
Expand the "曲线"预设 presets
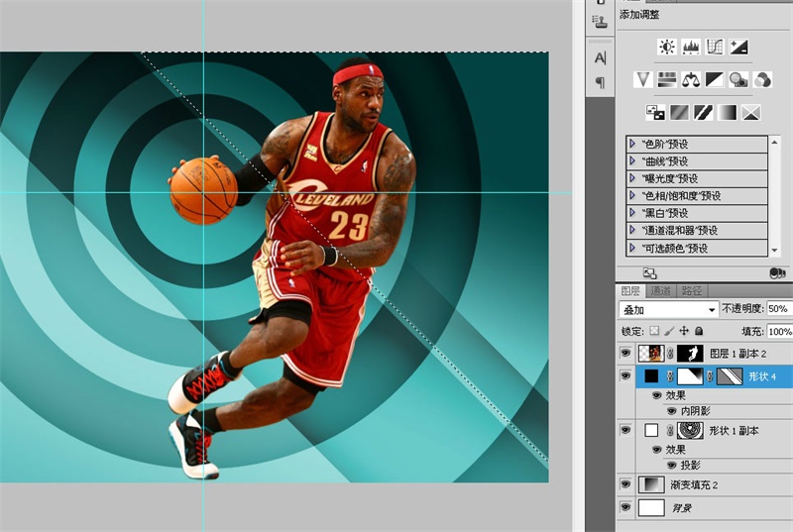(632, 160)
